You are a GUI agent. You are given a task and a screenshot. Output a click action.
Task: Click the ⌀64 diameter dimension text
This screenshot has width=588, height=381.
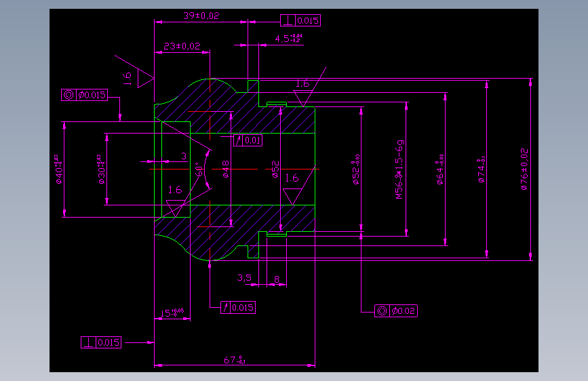pos(440,169)
